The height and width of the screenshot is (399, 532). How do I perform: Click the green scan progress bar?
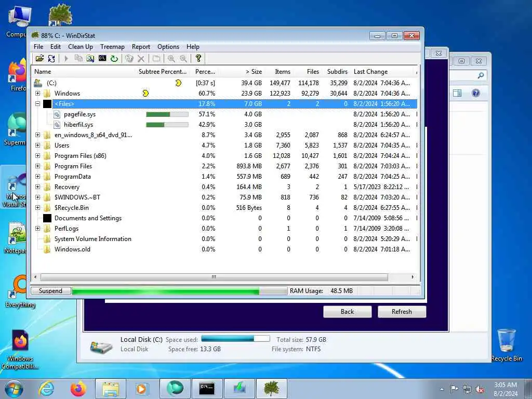179,291
